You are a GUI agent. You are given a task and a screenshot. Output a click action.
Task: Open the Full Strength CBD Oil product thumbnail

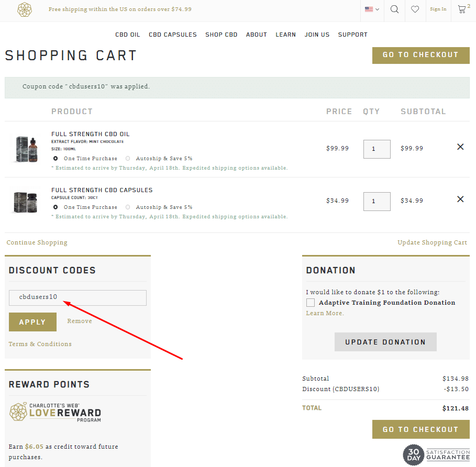[27, 148]
